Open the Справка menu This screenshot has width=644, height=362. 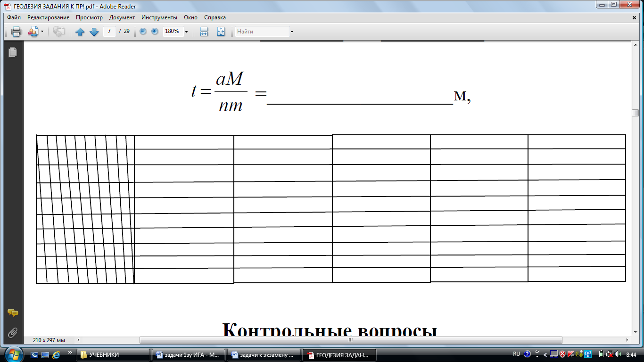pyautogui.click(x=215, y=17)
